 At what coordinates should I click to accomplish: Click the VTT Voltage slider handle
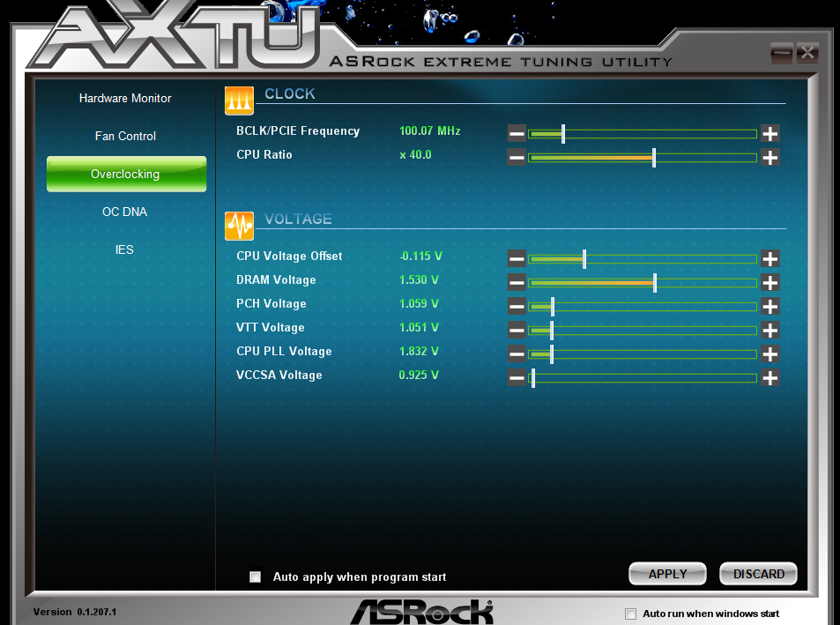tap(551, 331)
